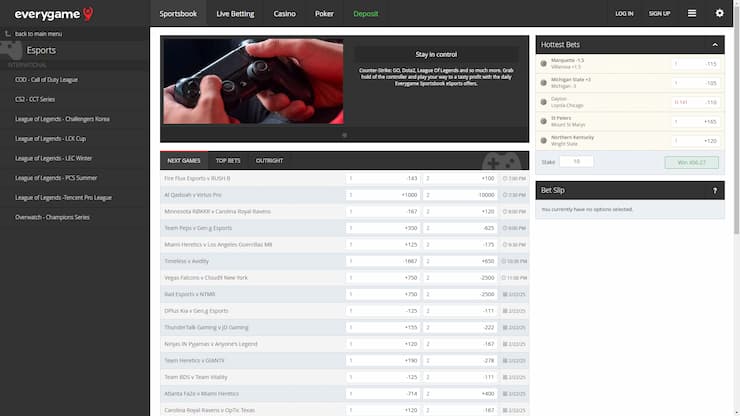Open settings via the gear icon
The image size is (740, 416).
coord(719,14)
